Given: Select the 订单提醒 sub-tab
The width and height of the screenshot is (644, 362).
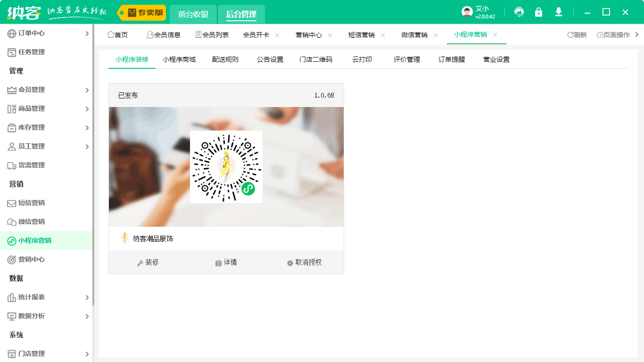Looking at the screenshot, I should click(452, 59).
